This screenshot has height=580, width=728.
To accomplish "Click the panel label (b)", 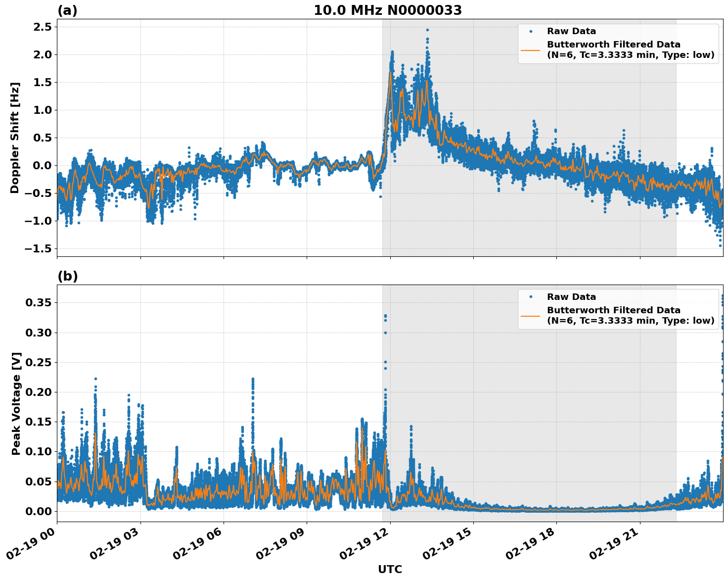I will click(x=68, y=276).
